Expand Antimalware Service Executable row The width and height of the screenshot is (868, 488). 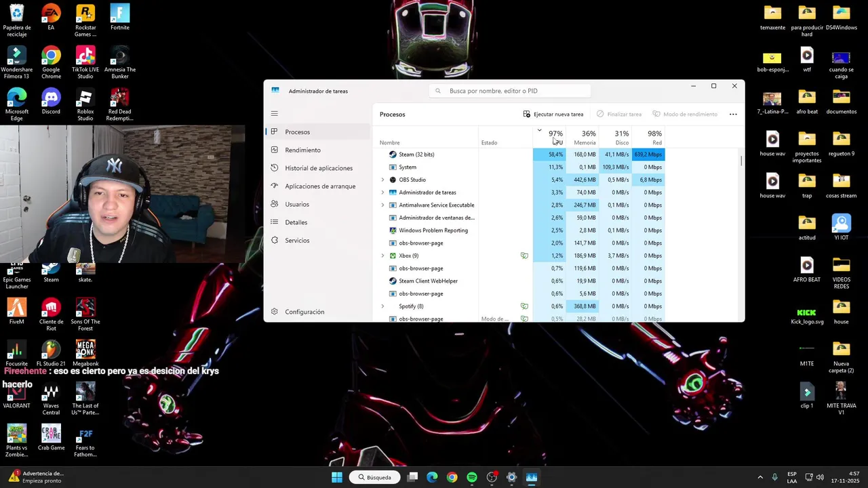click(x=382, y=205)
